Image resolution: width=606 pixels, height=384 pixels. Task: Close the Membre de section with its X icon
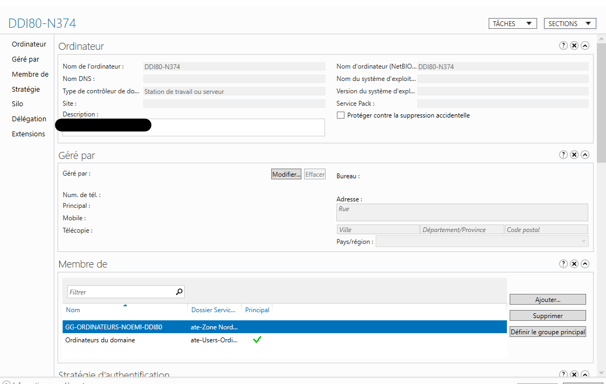click(574, 264)
